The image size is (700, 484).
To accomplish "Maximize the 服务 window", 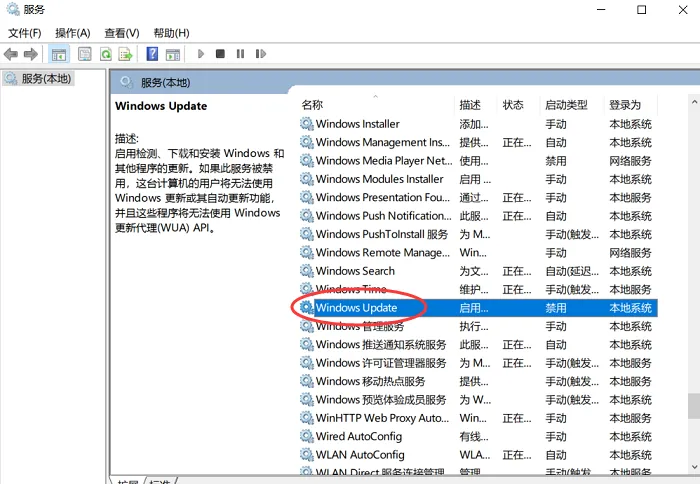I will click(x=642, y=9).
